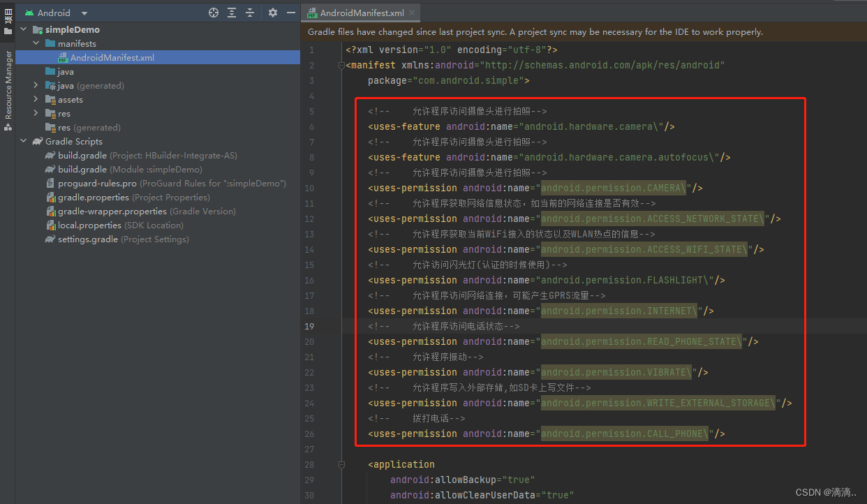This screenshot has height=504, width=867.
Task: Click line number 19 in the editor gutter
Action: pos(309,326)
